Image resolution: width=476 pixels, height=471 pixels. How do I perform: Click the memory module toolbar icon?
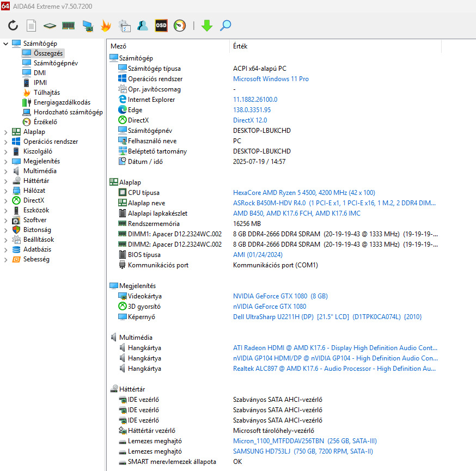(68, 26)
